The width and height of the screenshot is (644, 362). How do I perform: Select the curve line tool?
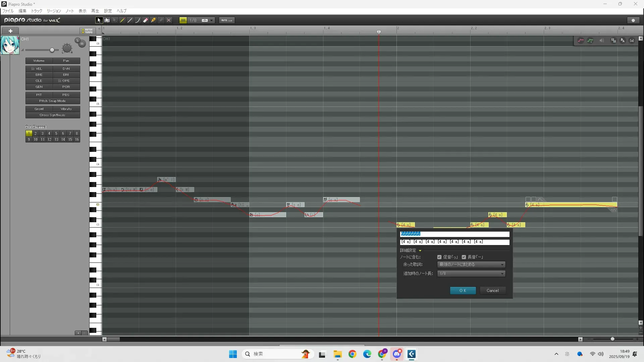(x=138, y=20)
